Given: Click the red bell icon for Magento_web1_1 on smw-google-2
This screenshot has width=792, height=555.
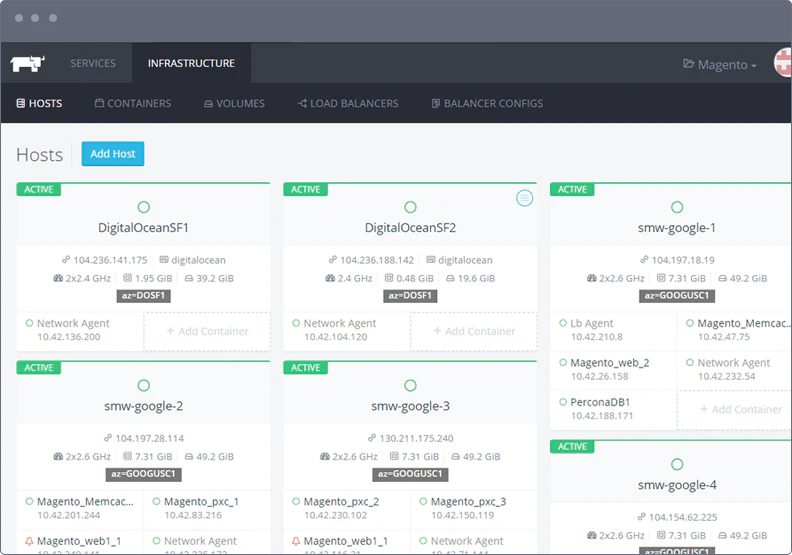Looking at the screenshot, I should (29, 541).
